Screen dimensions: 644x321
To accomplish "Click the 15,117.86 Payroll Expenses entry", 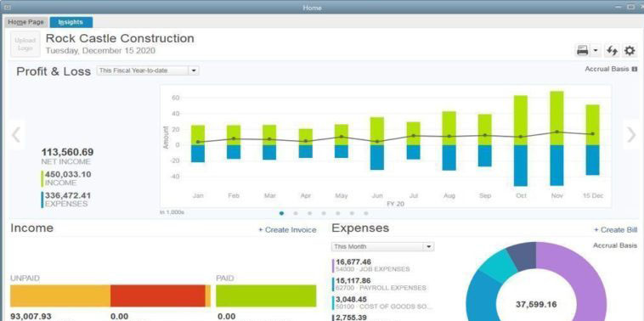I will point(380,284).
